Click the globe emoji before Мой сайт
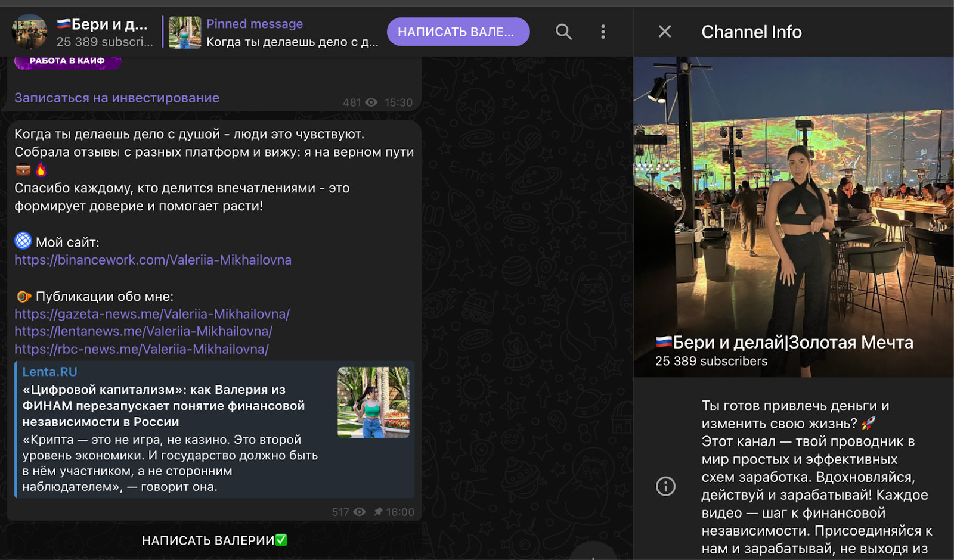Screen dimensions: 954x560 pyautogui.click(x=23, y=241)
